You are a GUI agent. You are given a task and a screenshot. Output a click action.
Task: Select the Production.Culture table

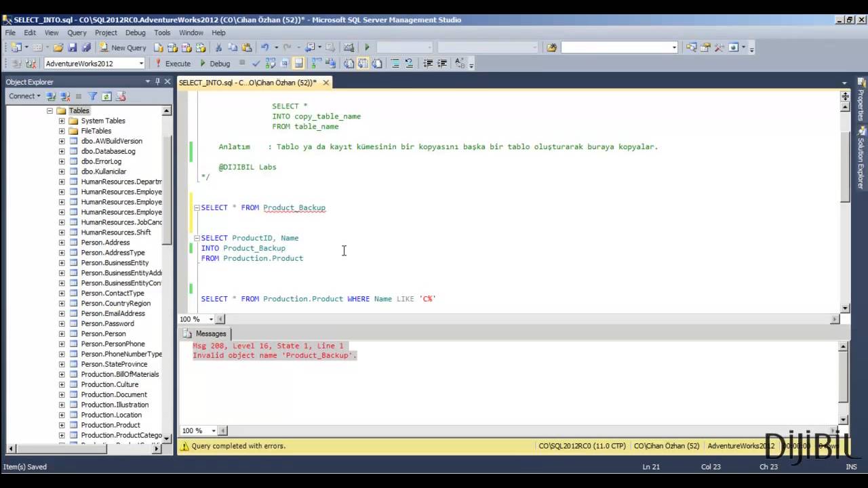109,384
